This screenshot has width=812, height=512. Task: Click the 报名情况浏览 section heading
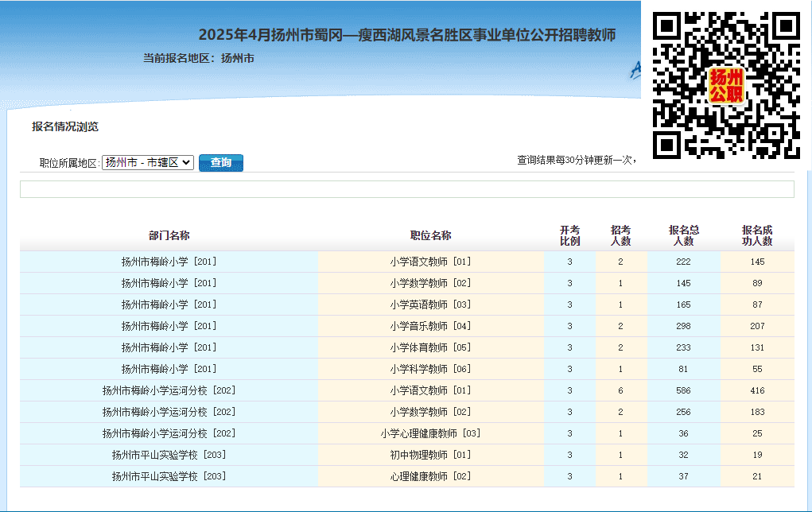65,126
